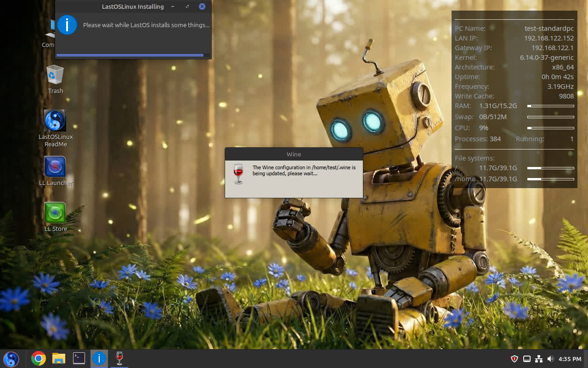Open the 4:35 PM clock calendar
The height and width of the screenshot is (368, 588).
tap(570, 359)
